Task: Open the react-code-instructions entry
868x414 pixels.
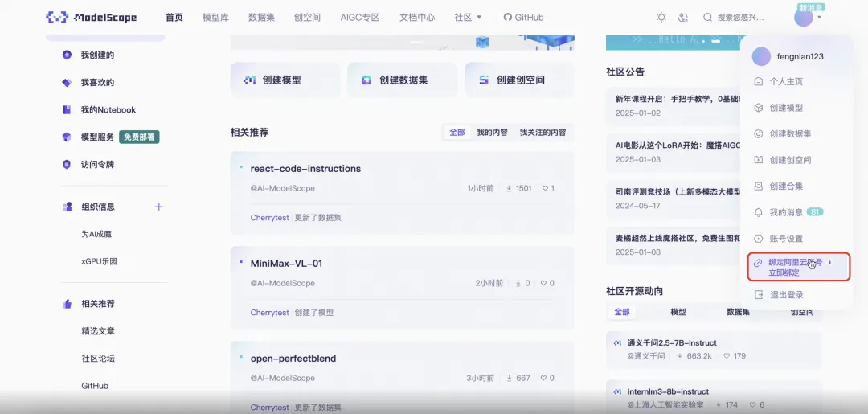Action: coord(305,168)
